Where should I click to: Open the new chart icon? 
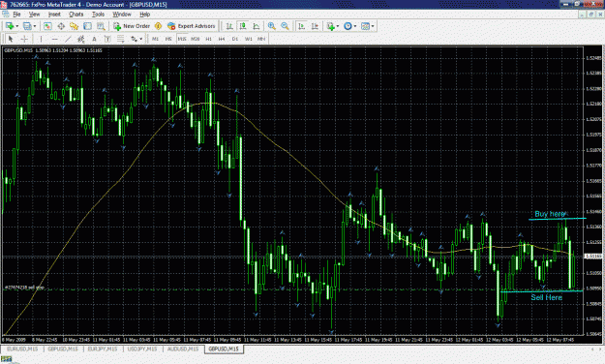click(x=10, y=26)
